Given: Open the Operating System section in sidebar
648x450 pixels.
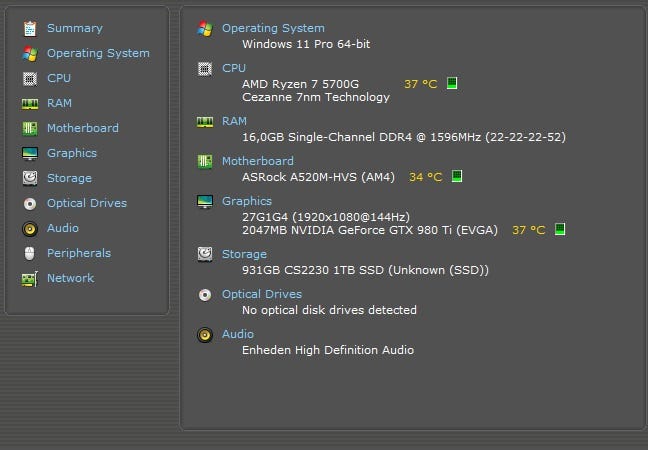Looking at the screenshot, I should tap(98, 53).
